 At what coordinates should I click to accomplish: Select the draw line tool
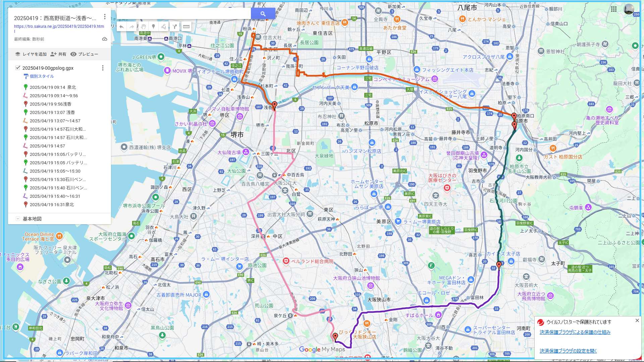click(164, 26)
